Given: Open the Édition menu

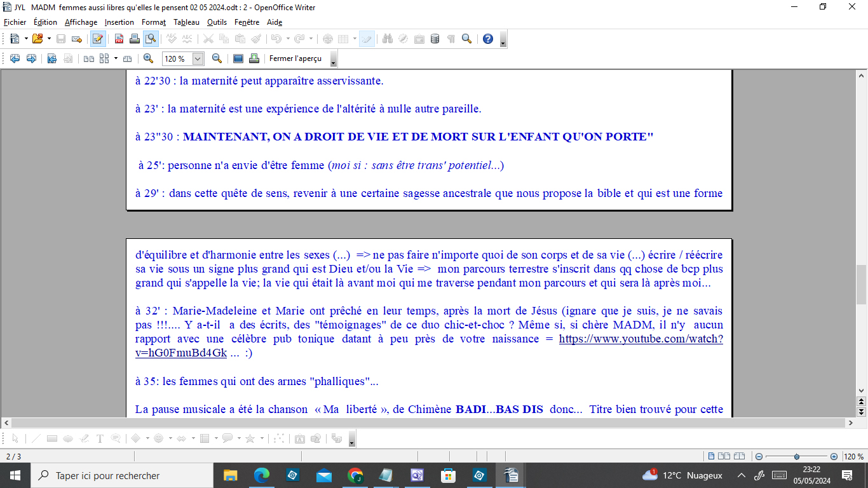Looking at the screenshot, I should point(46,22).
